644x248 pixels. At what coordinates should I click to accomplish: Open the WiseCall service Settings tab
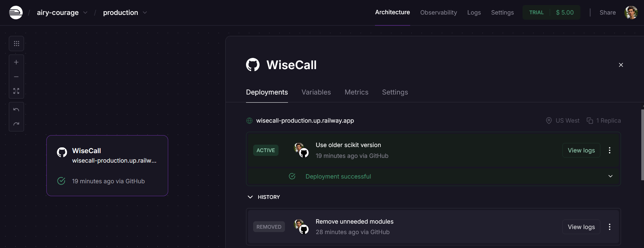click(395, 92)
